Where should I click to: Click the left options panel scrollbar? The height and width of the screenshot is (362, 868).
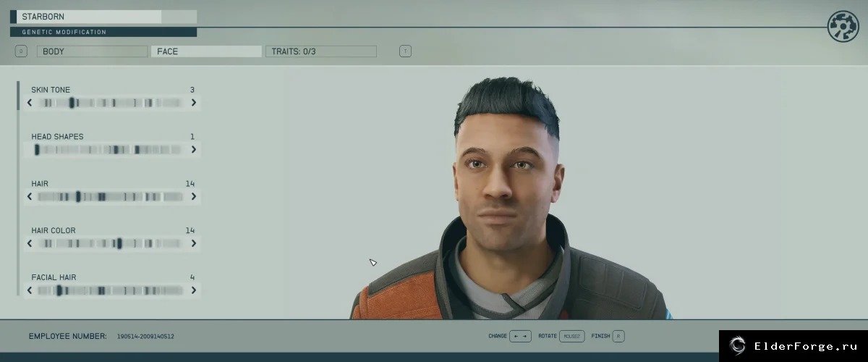point(18,188)
